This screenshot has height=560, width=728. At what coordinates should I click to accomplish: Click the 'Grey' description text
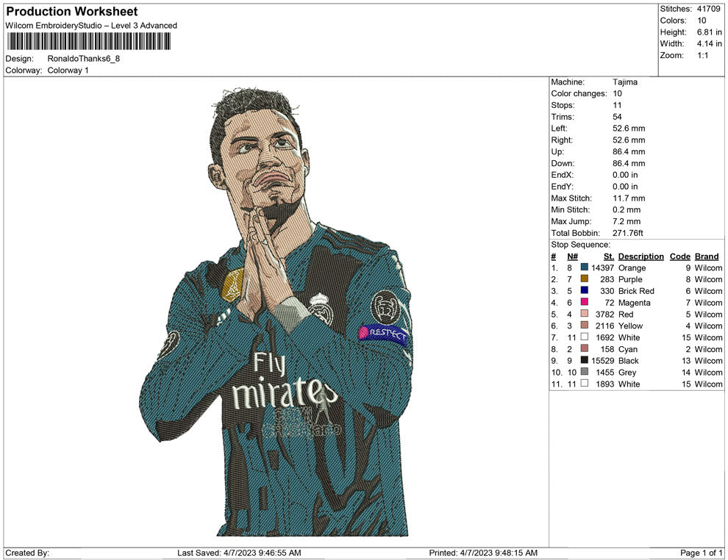[627, 372]
